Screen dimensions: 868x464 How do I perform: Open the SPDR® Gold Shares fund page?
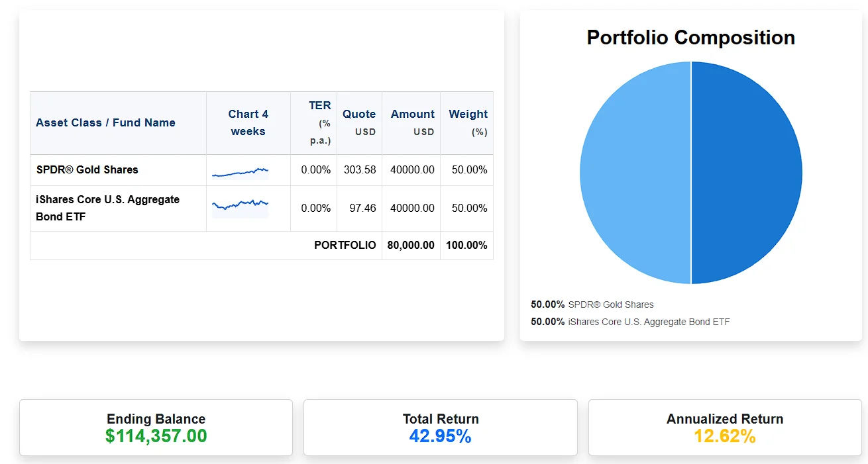tap(86, 169)
